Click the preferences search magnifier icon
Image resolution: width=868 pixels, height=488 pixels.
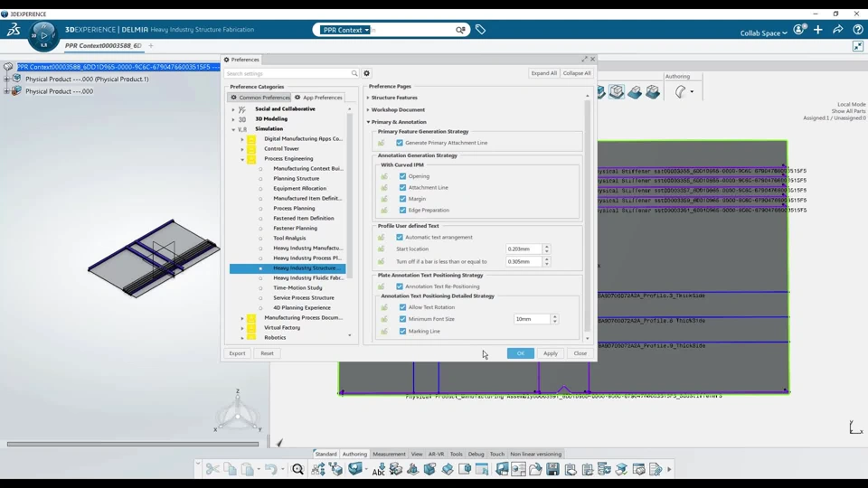coord(354,73)
